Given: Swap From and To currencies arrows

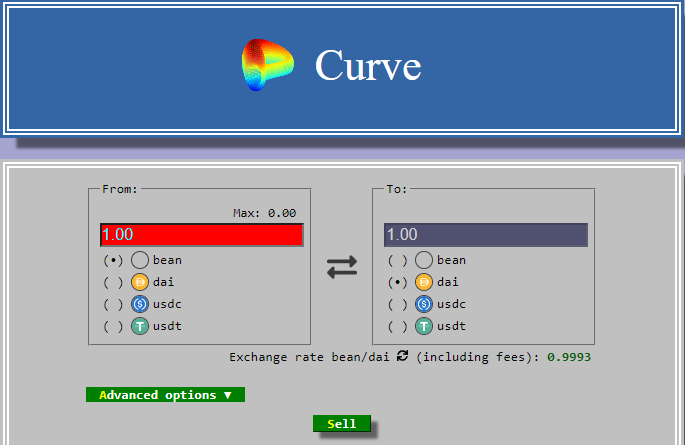Looking at the screenshot, I should (342, 267).
